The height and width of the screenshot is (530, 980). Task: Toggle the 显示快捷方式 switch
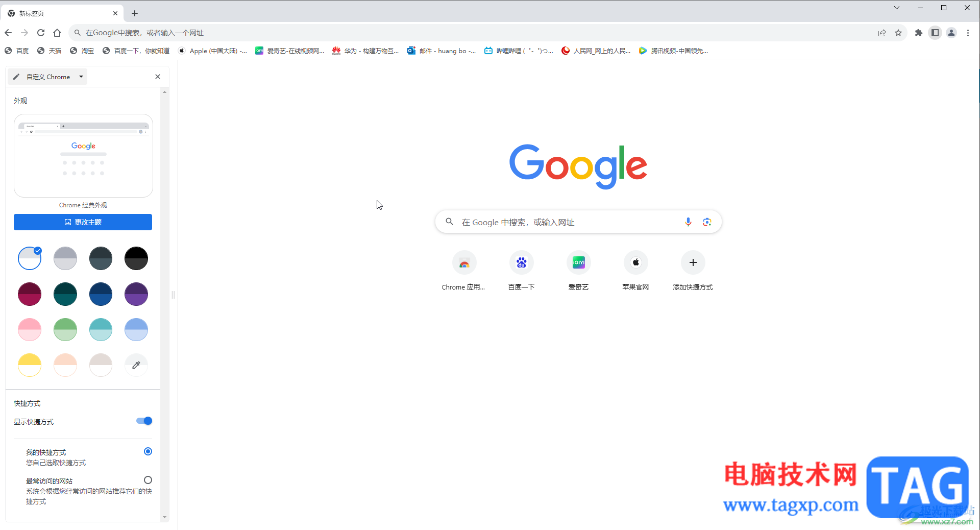click(144, 421)
